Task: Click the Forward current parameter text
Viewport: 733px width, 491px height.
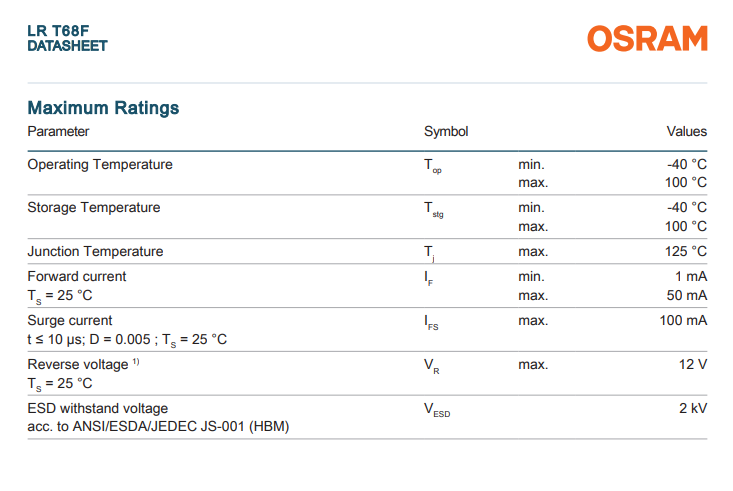Action: [x=77, y=276]
